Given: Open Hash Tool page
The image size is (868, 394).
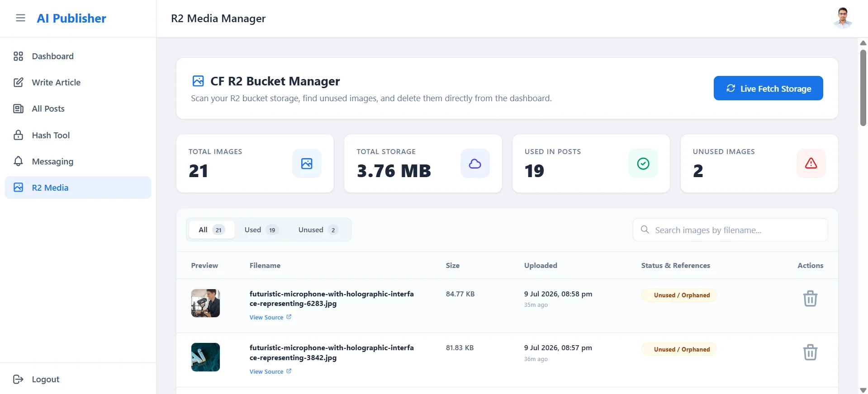Looking at the screenshot, I should [78, 135].
